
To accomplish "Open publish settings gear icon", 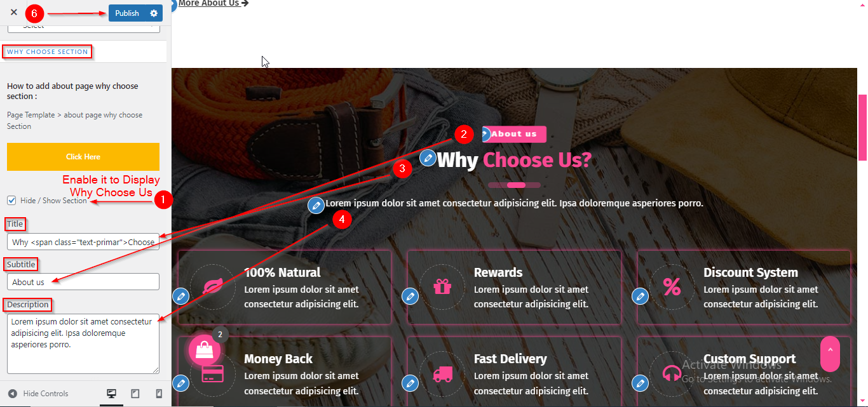I will pos(153,13).
